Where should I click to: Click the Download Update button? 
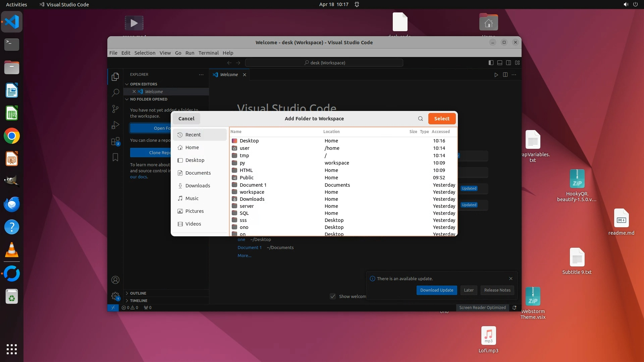[x=436, y=290]
